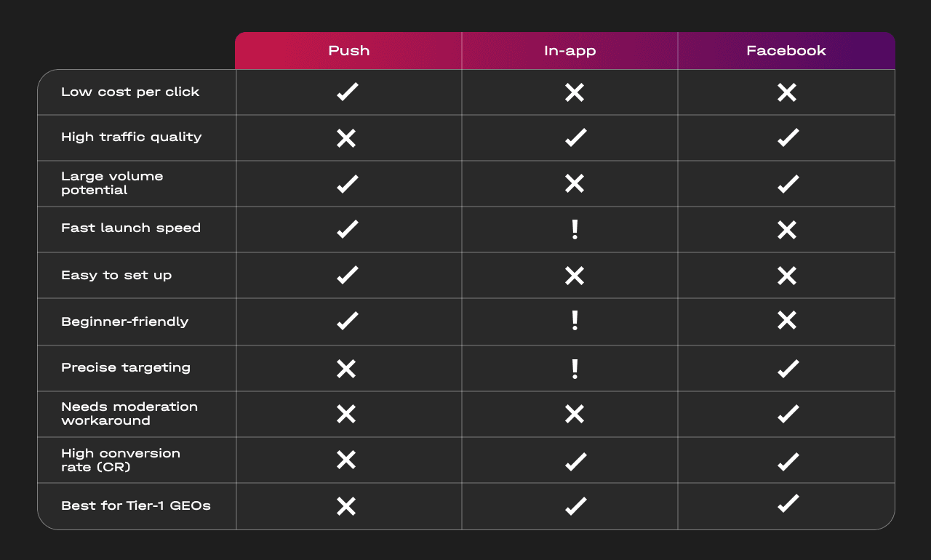931x560 pixels.
Task: Select the In-app column header
Action: (x=570, y=51)
